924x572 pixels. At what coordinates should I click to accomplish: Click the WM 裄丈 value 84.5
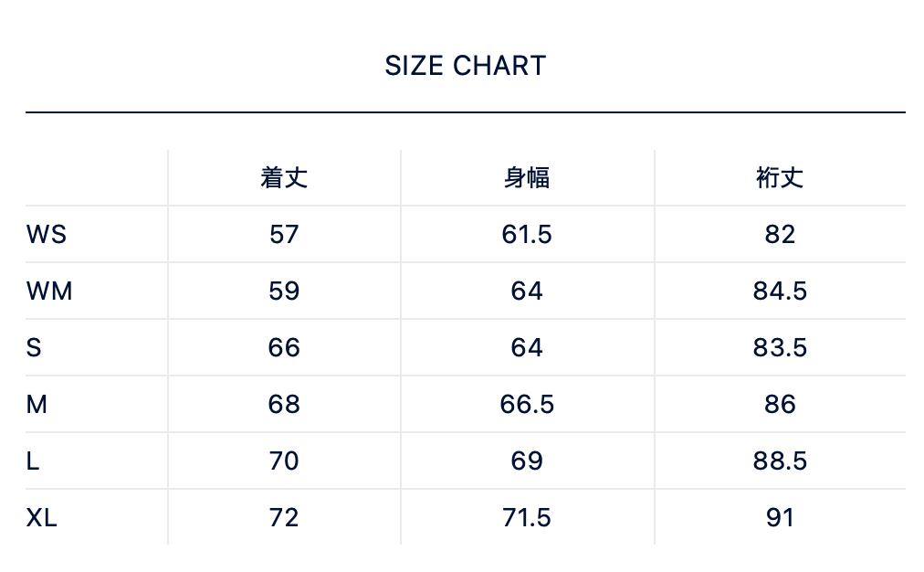click(780, 291)
